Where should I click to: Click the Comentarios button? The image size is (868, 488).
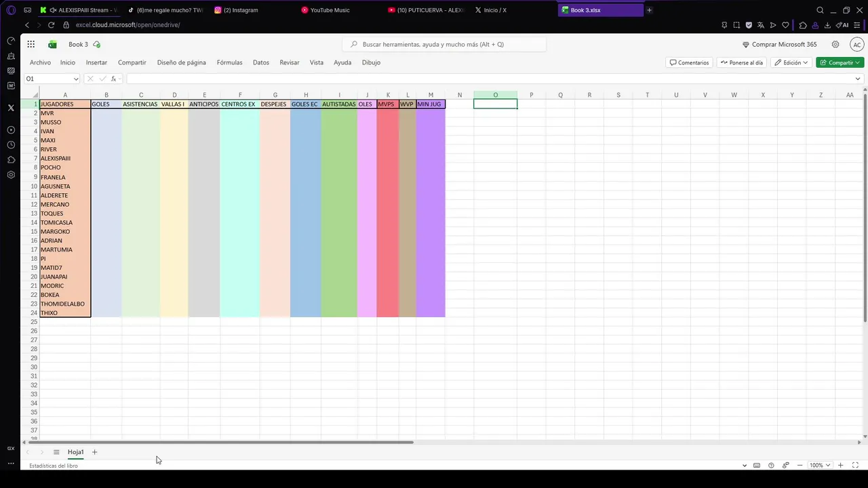(689, 62)
